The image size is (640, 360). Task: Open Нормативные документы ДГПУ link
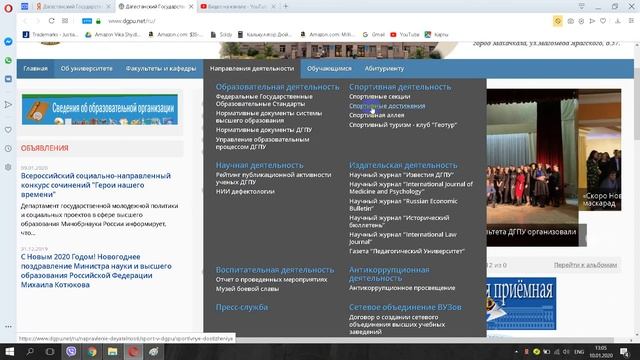click(264, 130)
